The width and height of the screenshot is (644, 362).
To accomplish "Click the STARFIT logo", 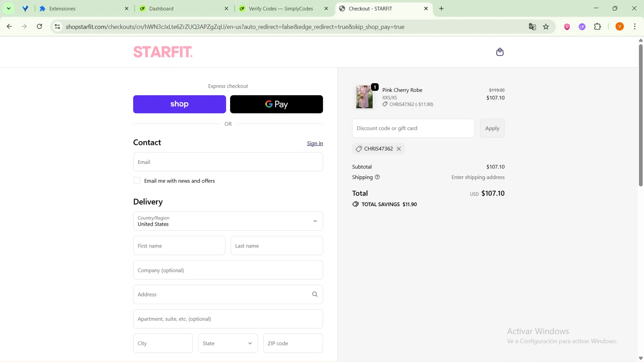I will [163, 52].
